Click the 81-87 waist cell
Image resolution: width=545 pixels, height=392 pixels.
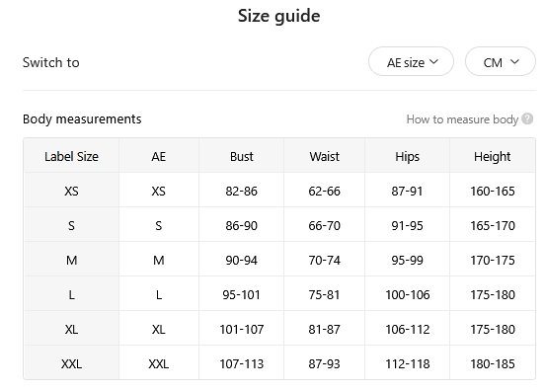coord(324,329)
